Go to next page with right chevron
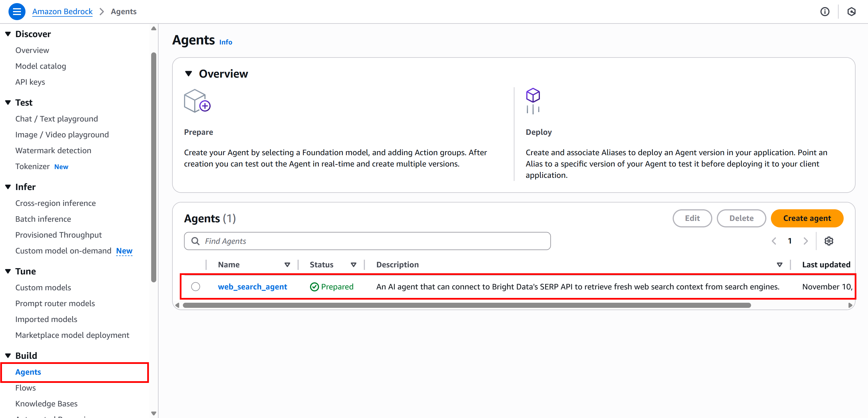868x418 pixels. pos(806,241)
